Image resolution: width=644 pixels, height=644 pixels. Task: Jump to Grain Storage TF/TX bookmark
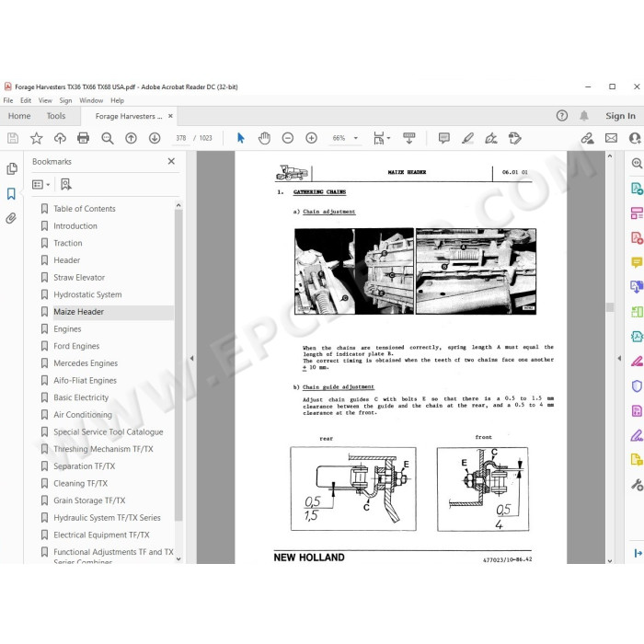point(89,500)
